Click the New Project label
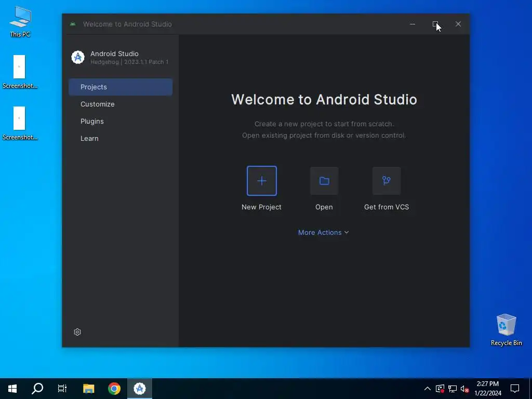This screenshot has width=532, height=399. click(x=261, y=207)
